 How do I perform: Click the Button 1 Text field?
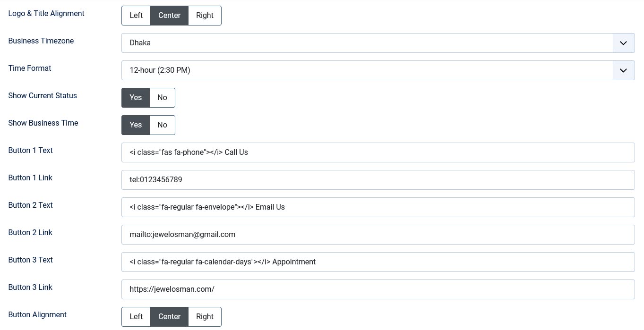point(378,152)
